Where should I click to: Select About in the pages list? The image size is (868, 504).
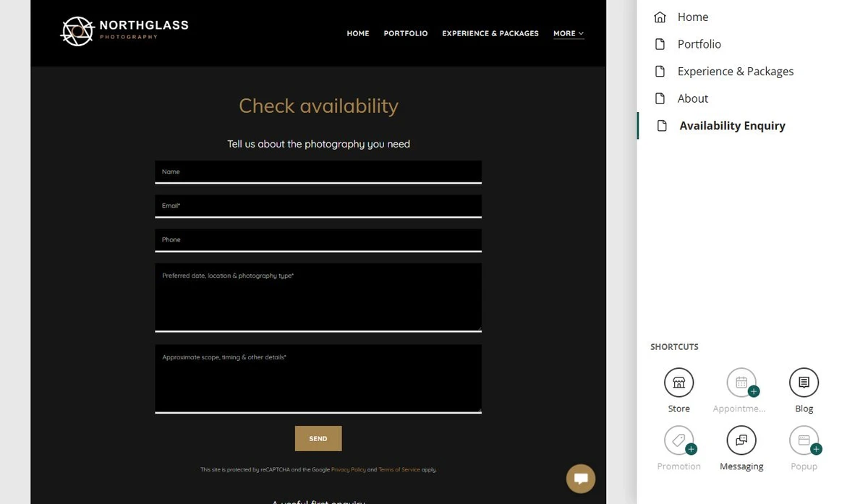pos(693,98)
